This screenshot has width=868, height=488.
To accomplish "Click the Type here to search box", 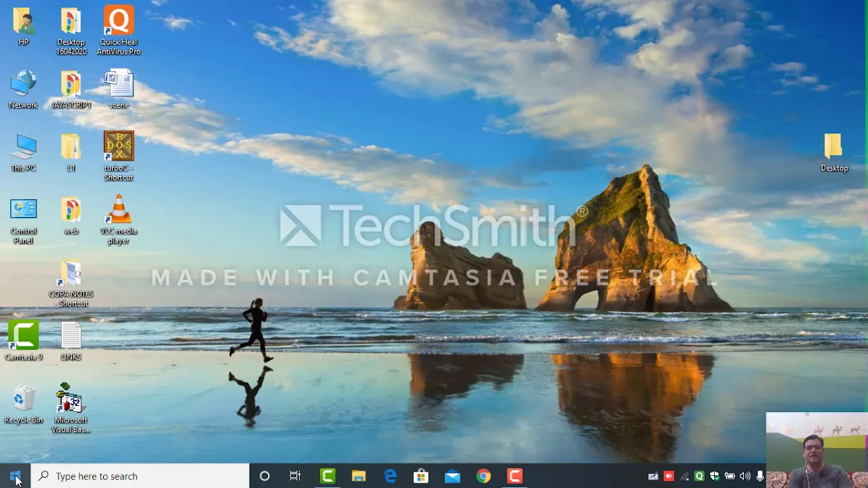I will 140,476.
